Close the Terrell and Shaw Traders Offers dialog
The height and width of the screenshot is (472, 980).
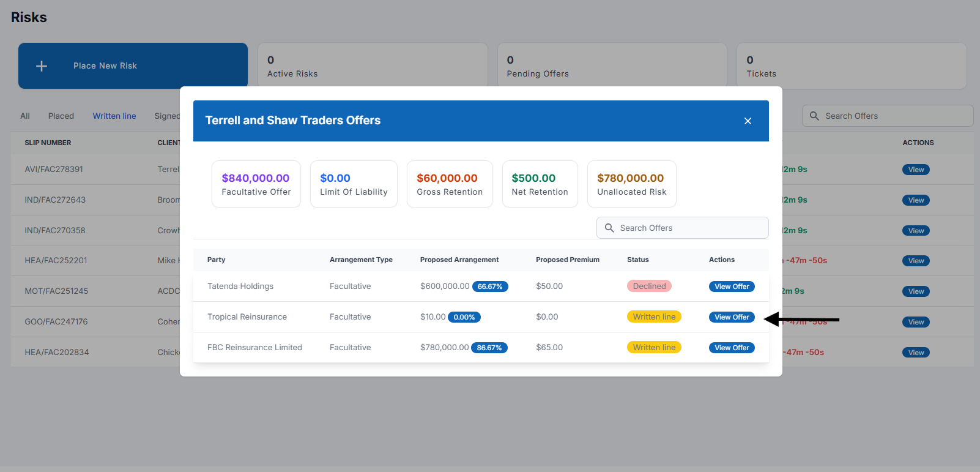point(748,121)
